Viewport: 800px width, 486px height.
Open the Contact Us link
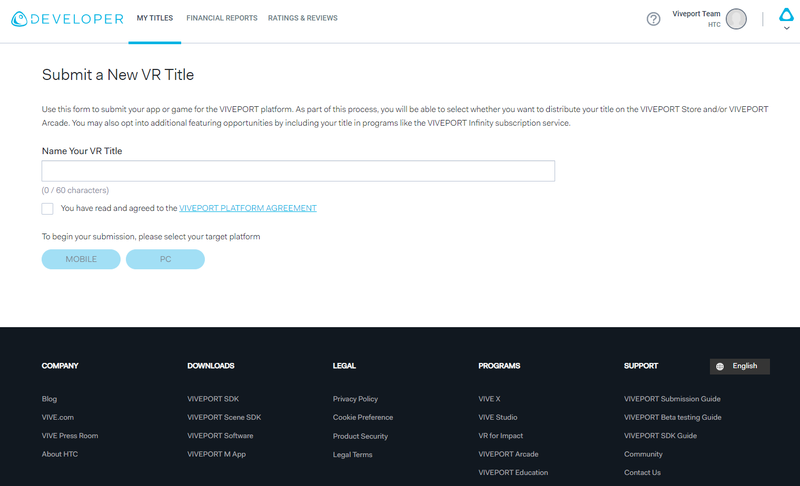pyautogui.click(x=642, y=472)
